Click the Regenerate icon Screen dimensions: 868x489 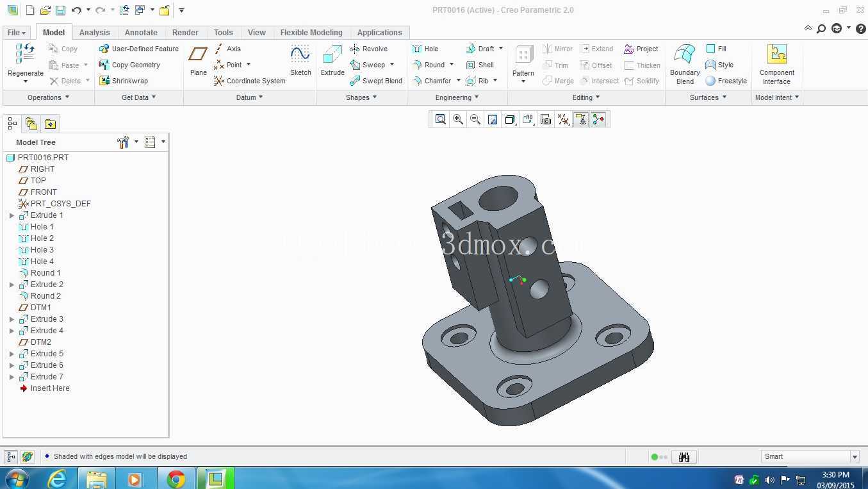point(25,54)
